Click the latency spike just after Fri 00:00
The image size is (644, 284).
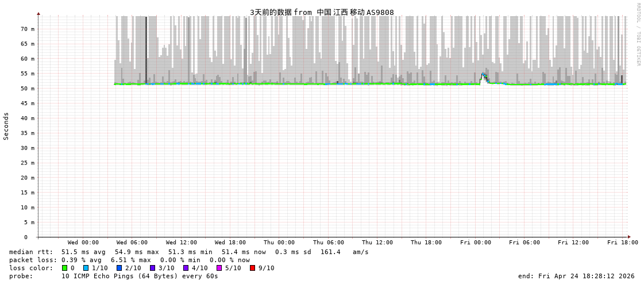coord(484,76)
